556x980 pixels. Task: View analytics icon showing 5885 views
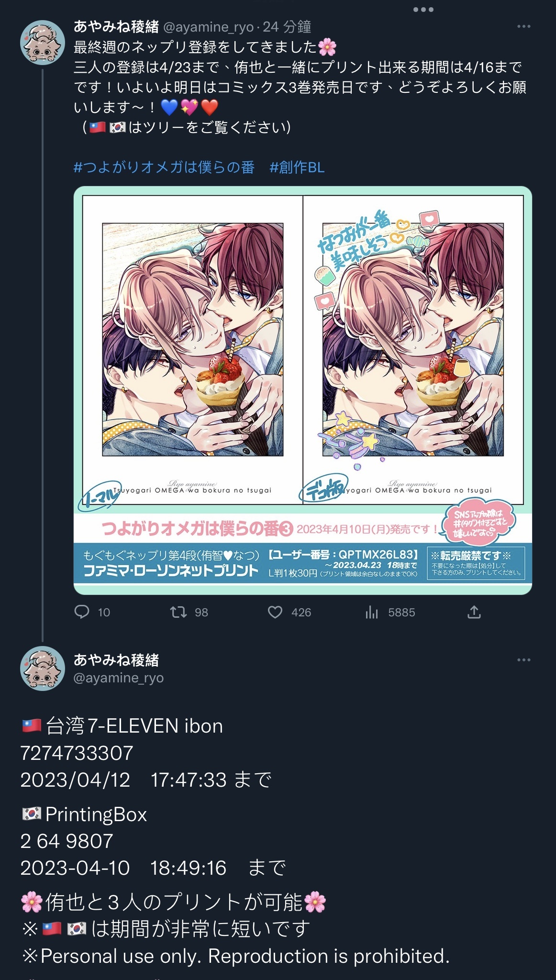(x=372, y=612)
